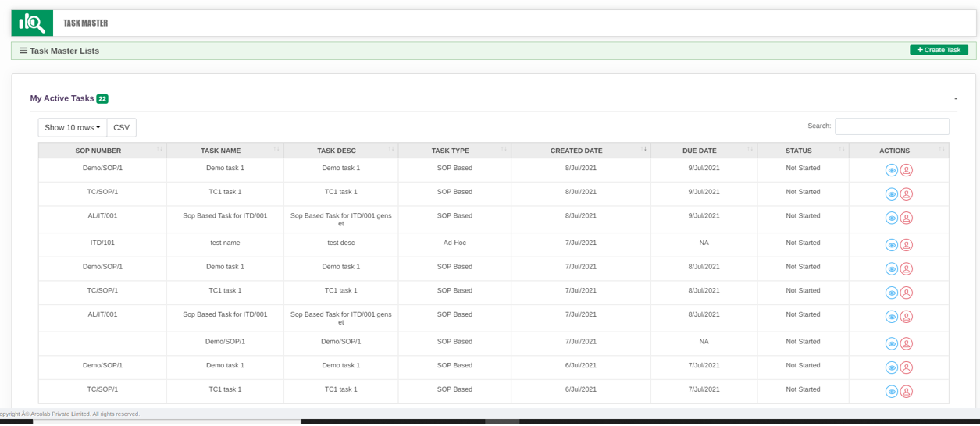View the TC/SOP/1 task created 7/Jul/2021
Screen dimensions: 980x426
coord(891,293)
